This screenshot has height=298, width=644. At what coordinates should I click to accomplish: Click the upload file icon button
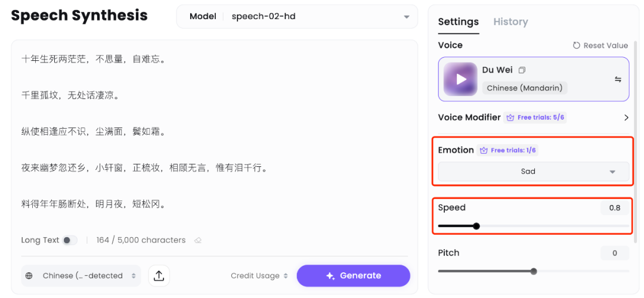159,275
